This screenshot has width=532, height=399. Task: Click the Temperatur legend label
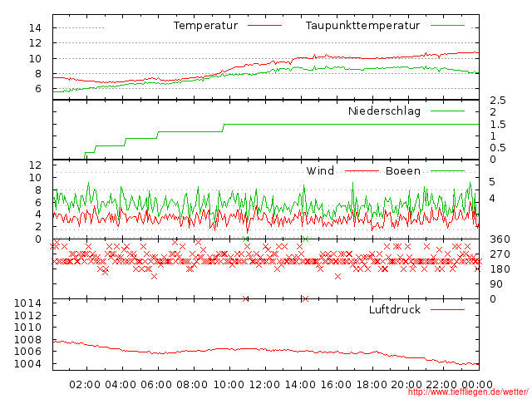coord(205,26)
